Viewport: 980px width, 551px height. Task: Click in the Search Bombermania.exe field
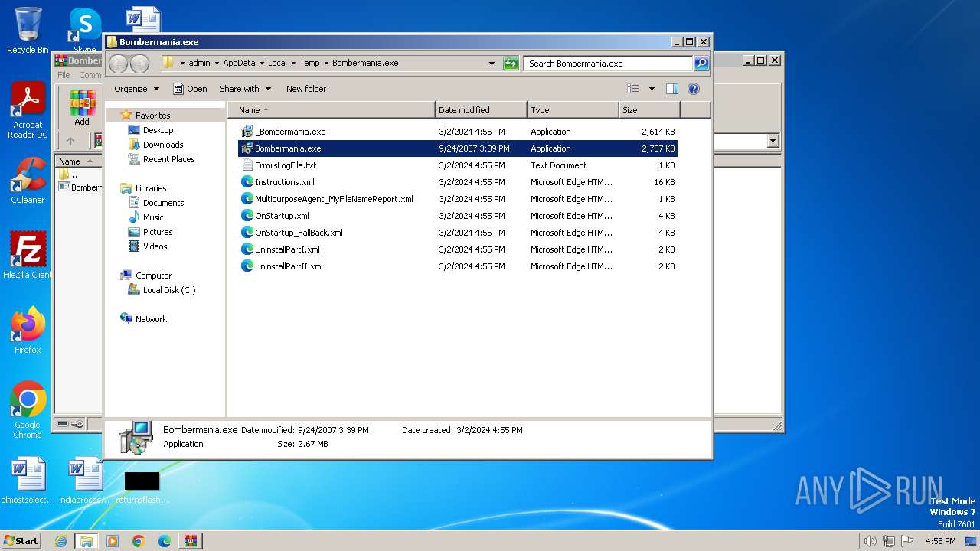click(609, 64)
